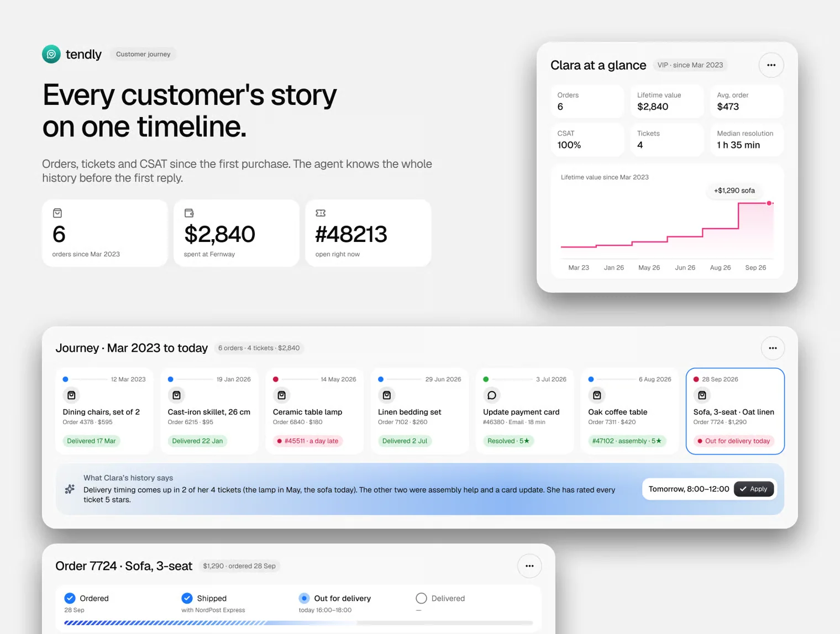Viewport: 840px width, 634px height.
Task: Click the bag icon on Ceramic table lamp card
Action: pos(281,395)
